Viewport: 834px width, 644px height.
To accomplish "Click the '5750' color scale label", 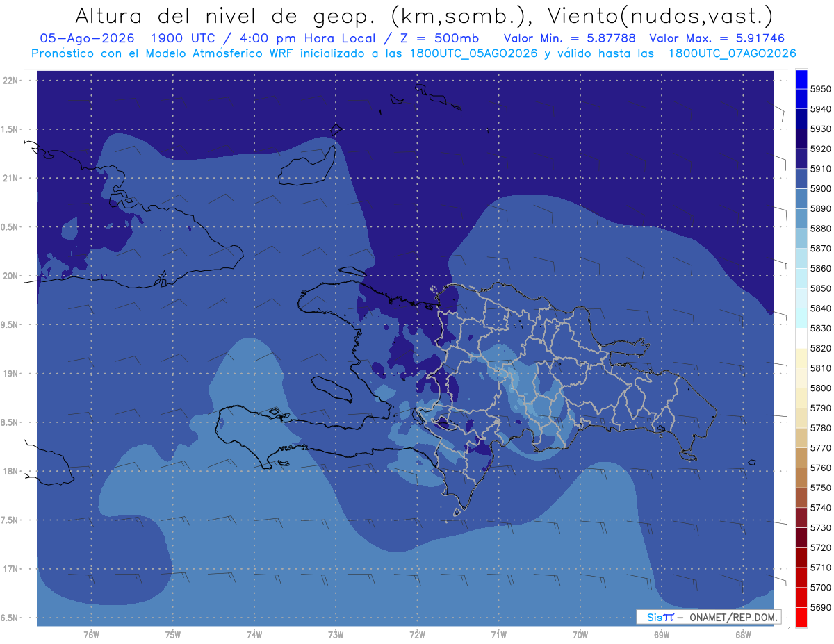I will 820,488.
